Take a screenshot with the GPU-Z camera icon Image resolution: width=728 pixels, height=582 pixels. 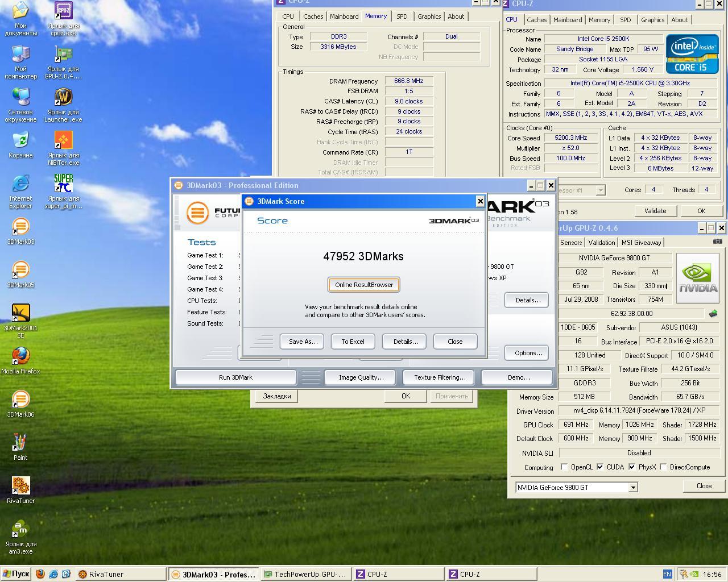pos(717,242)
